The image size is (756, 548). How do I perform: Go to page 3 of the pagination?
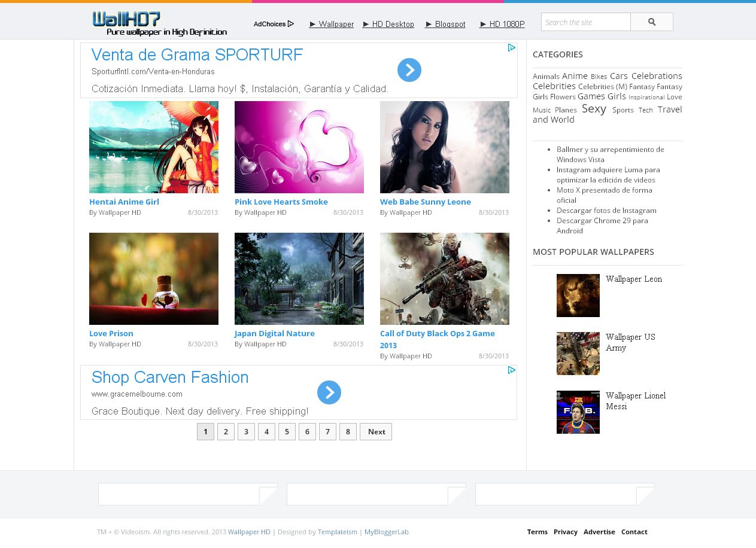(x=246, y=432)
